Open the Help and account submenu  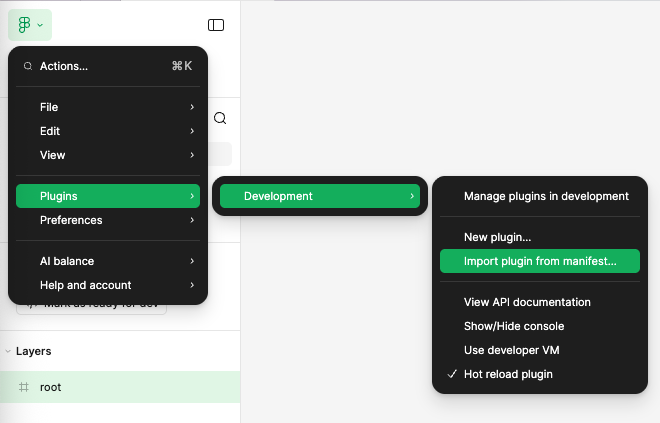coord(108,285)
